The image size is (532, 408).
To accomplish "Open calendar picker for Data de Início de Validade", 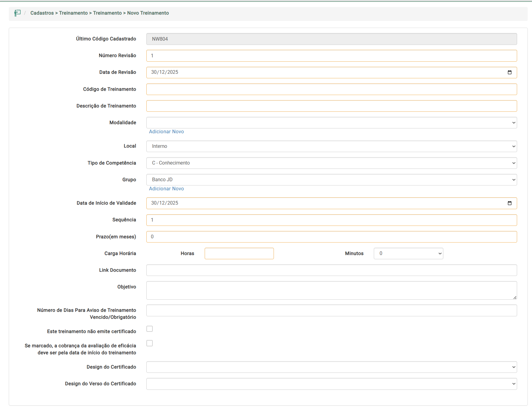I will coord(510,203).
